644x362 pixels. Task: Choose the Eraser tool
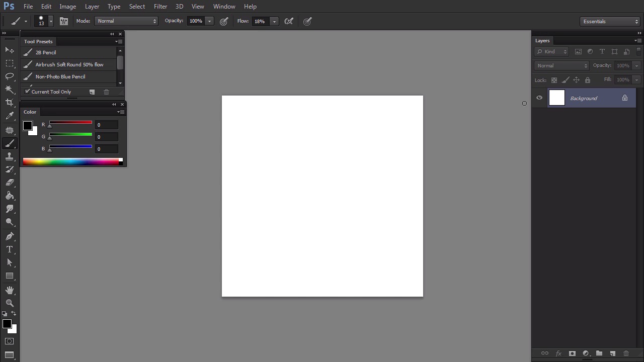10,183
